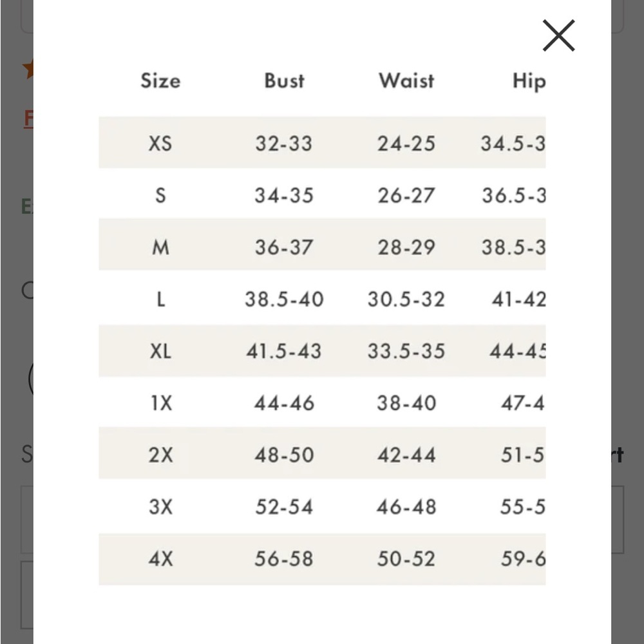
Task: Close the size chart popup
Action: pyautogui.click(x=558, y=35)
